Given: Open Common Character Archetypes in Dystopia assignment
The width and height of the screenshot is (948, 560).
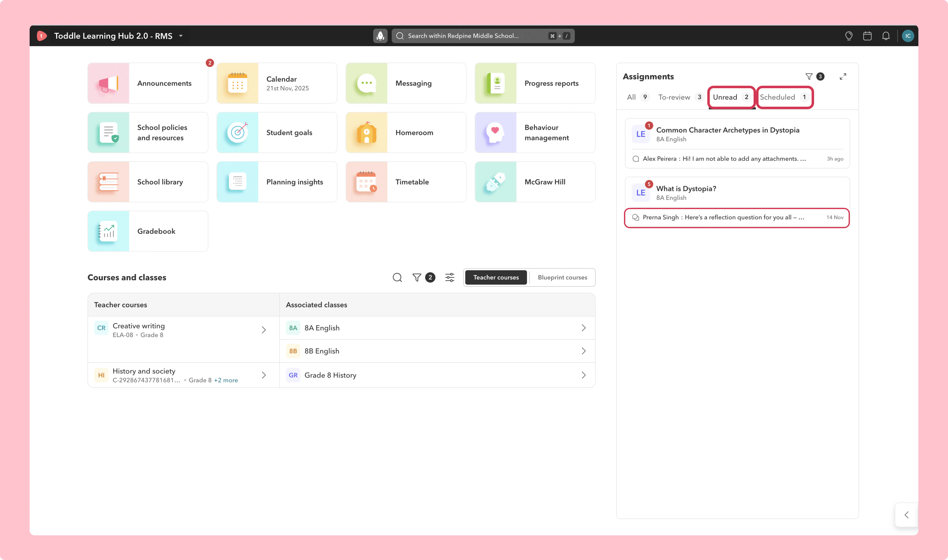Looking at the screenshot, I should [x=728, y=130].
